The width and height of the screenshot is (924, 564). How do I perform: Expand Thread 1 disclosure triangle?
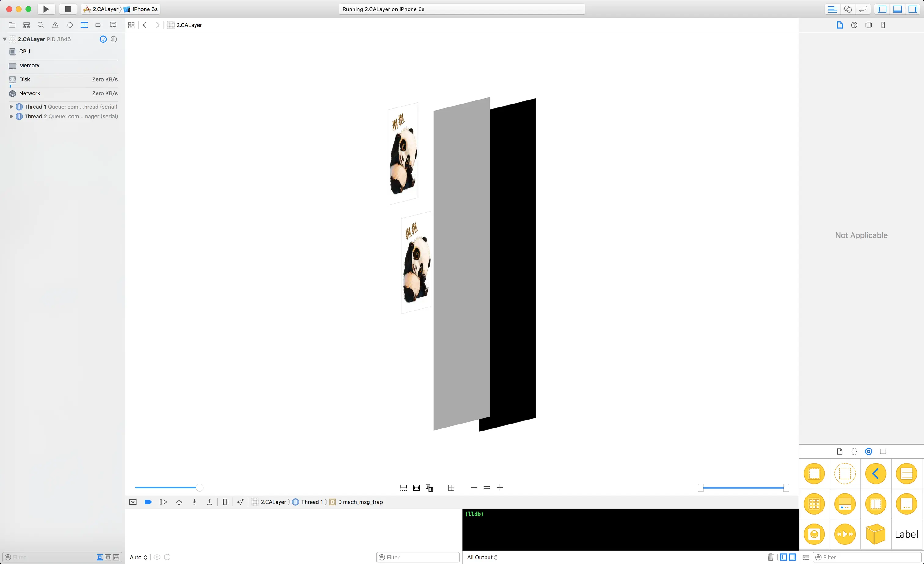(11, 107)
